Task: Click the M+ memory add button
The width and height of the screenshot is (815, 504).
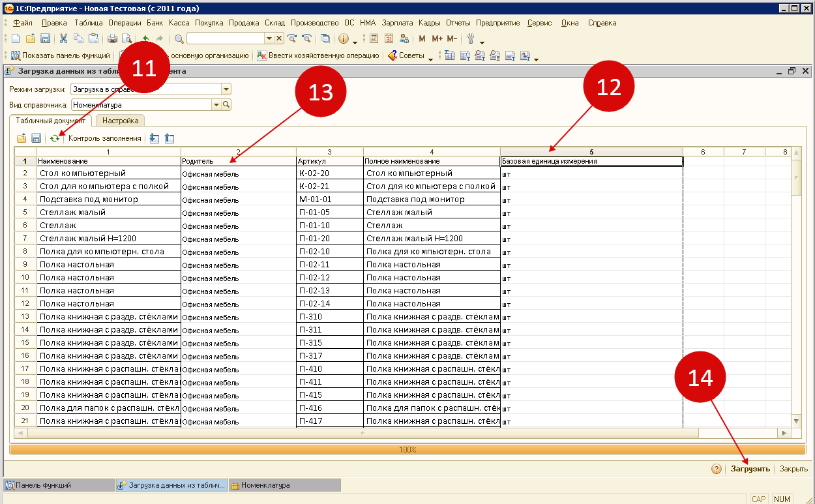Action: click(437, 38)
